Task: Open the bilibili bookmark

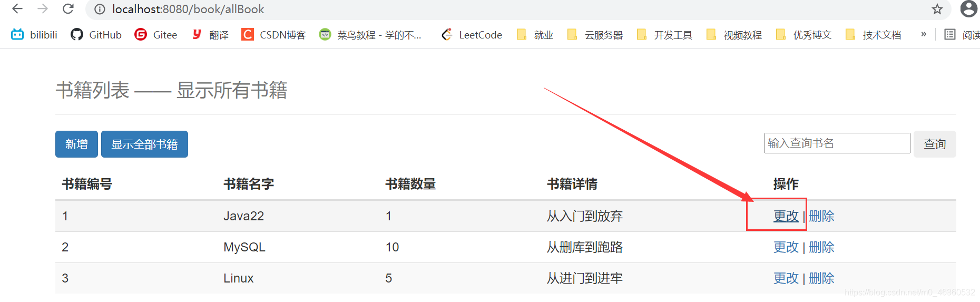Action: pyautogui.click(x=34, y=35)
